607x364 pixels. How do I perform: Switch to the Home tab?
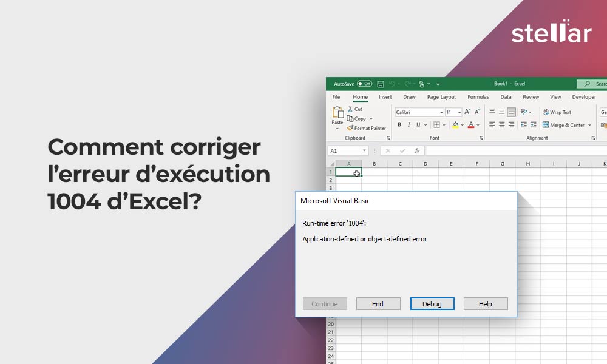tap(360, 97)
